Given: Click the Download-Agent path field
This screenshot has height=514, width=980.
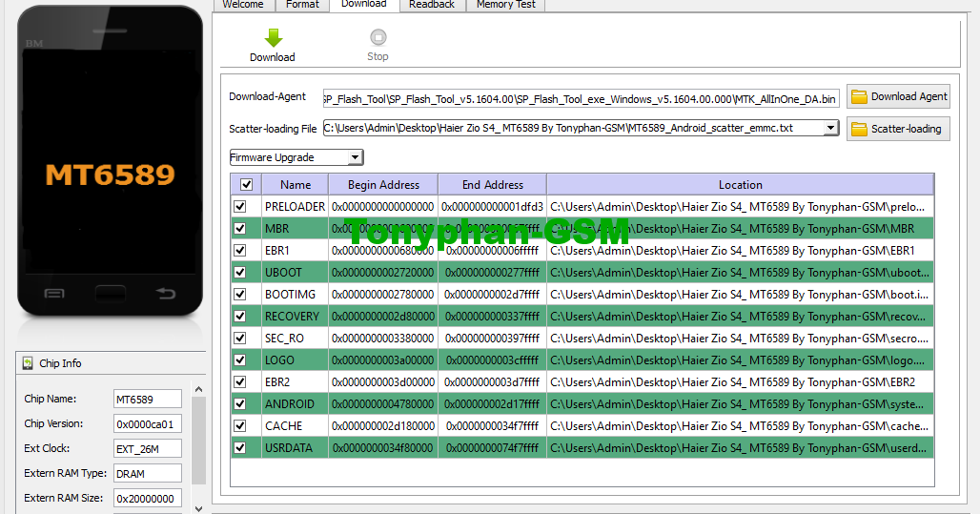Looking at the screenshot, I should pyautogui.click(x=581, y=99).
